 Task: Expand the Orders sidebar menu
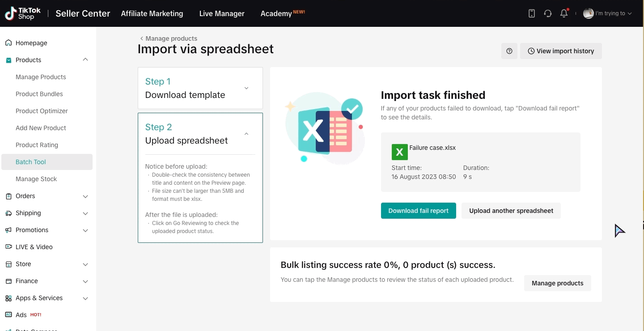coord(85,196)
